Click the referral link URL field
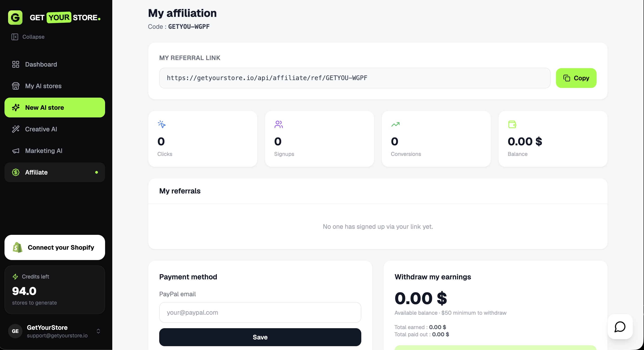 (x=355, y=78)
